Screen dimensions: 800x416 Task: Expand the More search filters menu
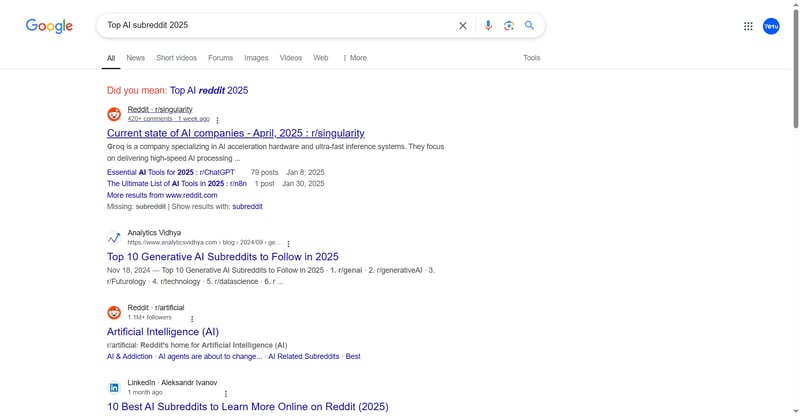(x=355, y=58)
